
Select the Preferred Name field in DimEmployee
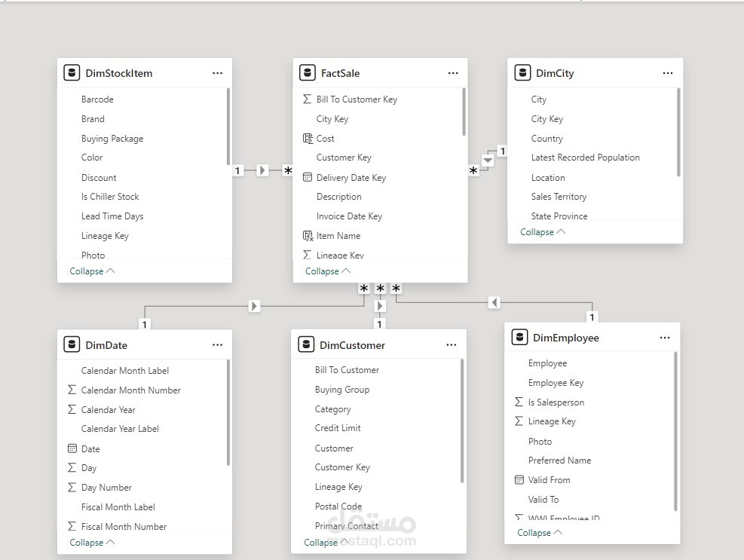559,461
